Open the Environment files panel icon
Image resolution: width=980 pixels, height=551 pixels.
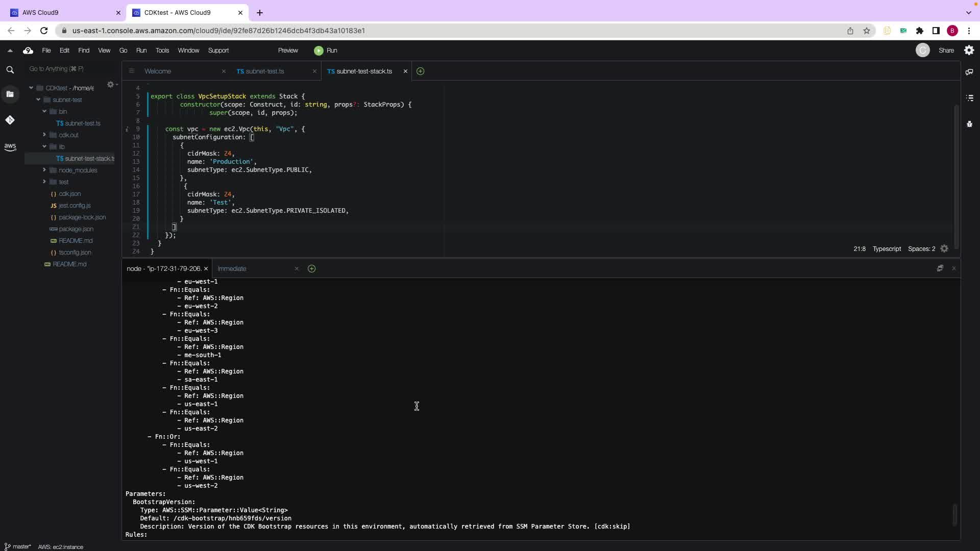pyautogui.click(x=10, y=94)
